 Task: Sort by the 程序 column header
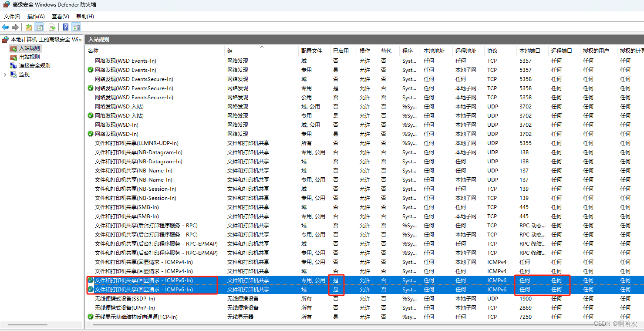(408, 51)
